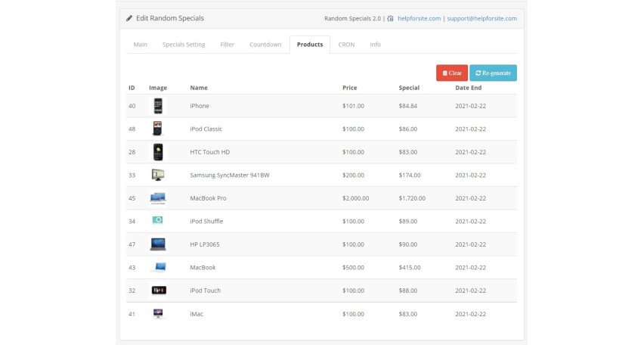Click the iPod Touch product image
The width and height of the screenshot is (644, 345).
[159, 291]
